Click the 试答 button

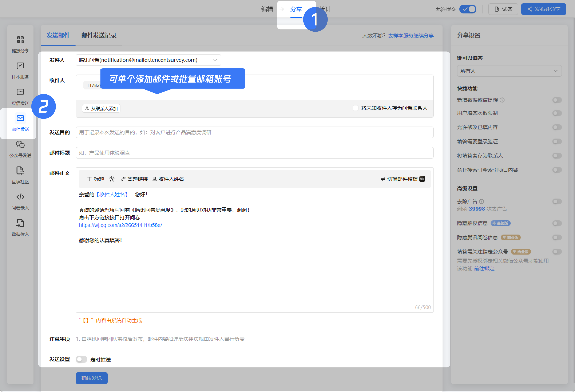click(503, 9)
